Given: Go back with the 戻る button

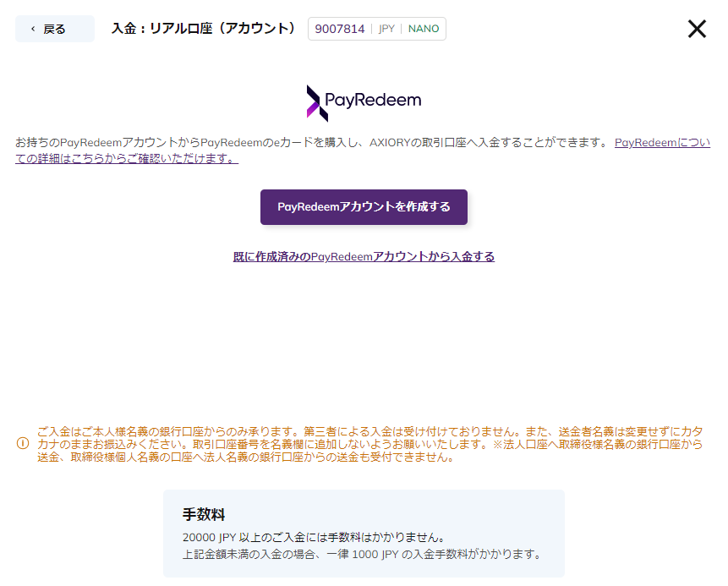Looking at the screenshot, I should click(55, 29).
